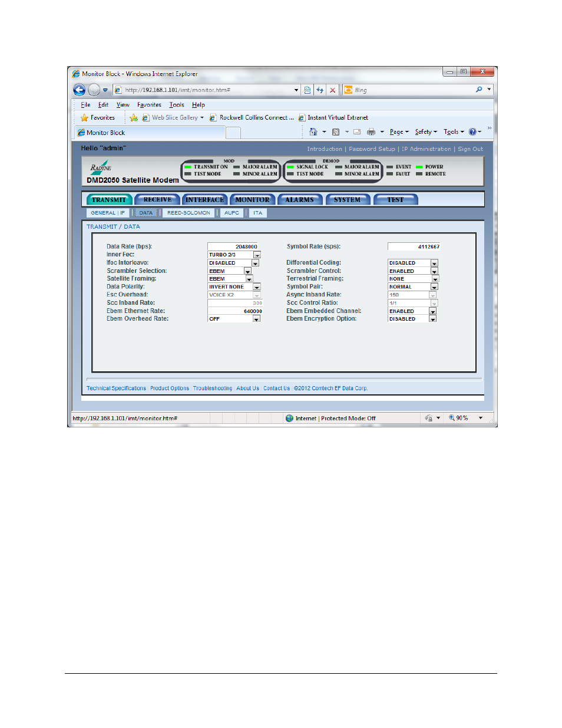The height and width of the screenshot is (728, 562).
Task: Click the Print icon
Action: click(371, 132)
